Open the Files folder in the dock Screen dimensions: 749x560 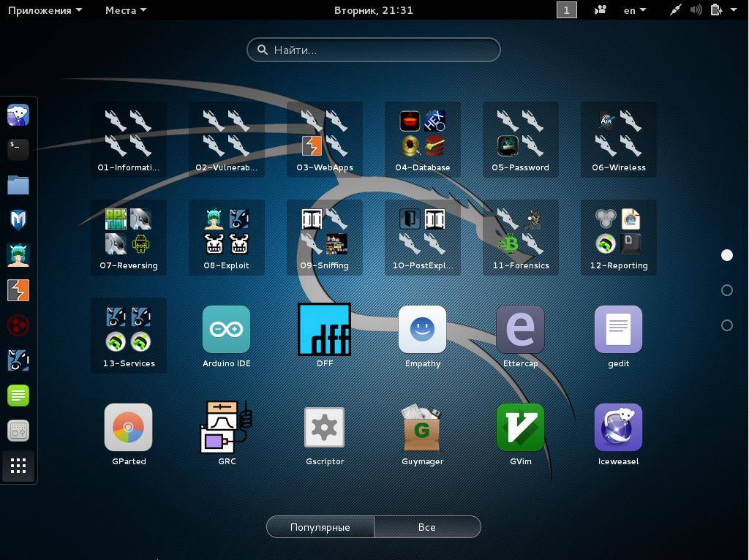point(18,185)
